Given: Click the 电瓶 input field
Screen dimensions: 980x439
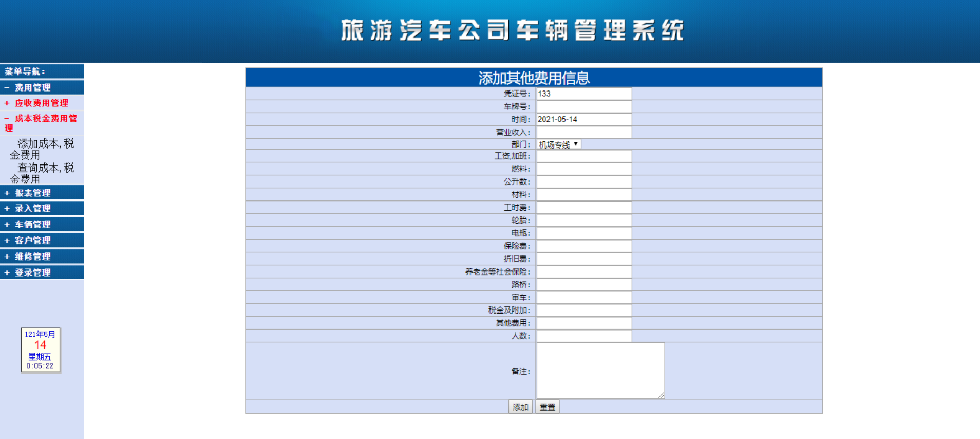Looking at the screenshot, I should pyautogui.click(x=584, y=233).
